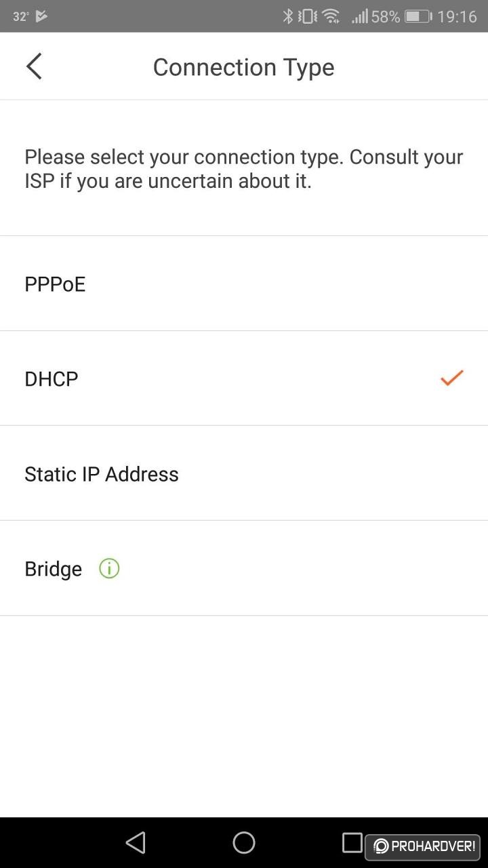Image resolution: width=488 pixels, height=868 pixels.
Task: Tap the 19:16 clock in status bar
Action: 457,16
